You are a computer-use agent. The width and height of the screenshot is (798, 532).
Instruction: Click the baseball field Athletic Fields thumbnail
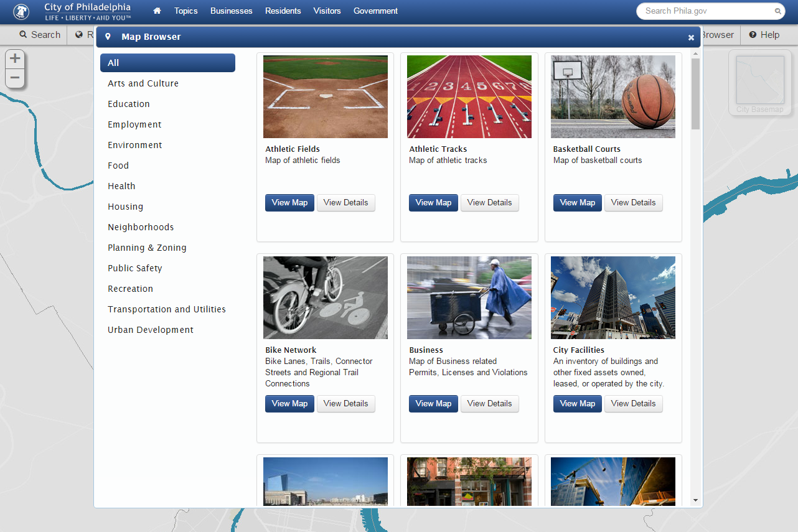[x=326, y=96]
